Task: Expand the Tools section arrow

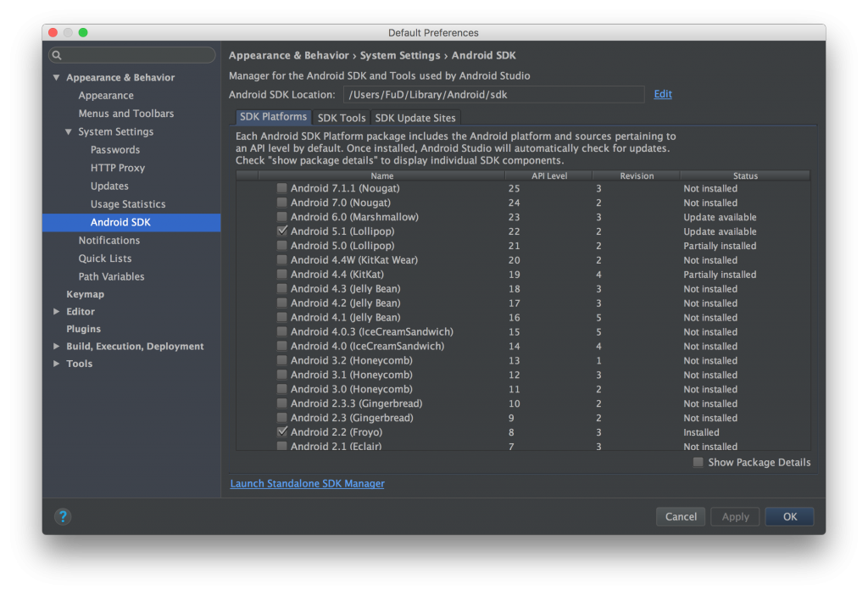Action: 57,364
